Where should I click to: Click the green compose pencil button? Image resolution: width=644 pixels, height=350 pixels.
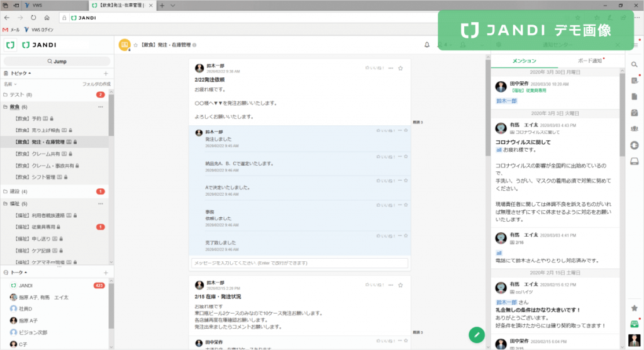[477, 335]
